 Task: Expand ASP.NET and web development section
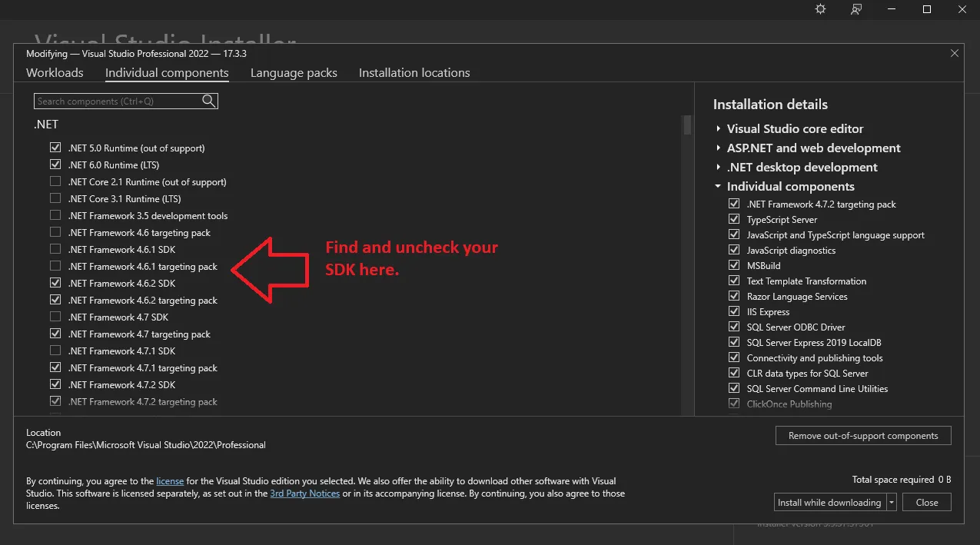tap(718, 148)
